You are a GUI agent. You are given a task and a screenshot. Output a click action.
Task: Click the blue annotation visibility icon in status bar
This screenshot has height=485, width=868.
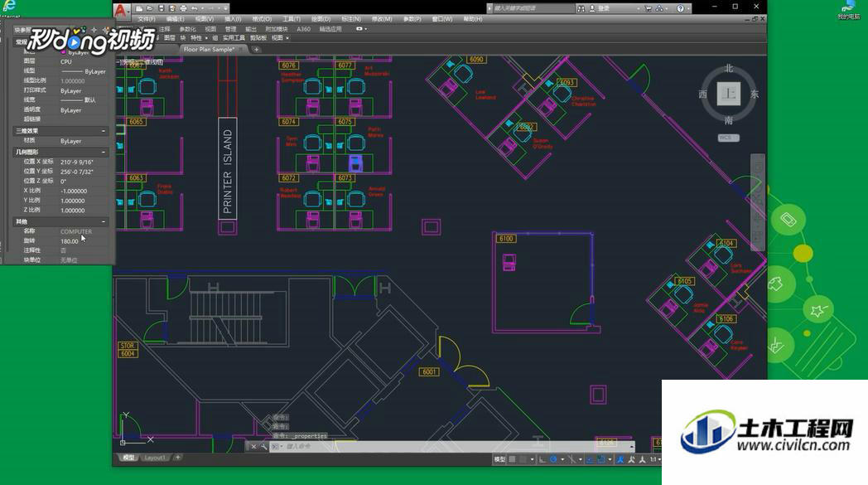click(620, 459)
